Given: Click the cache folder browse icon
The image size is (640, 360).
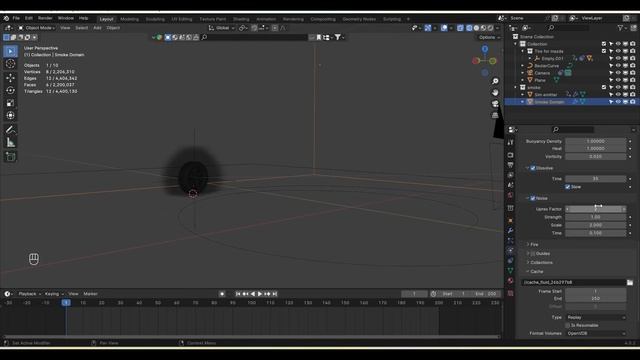Looking at the screenshot, I should click(x=630, y=282).
